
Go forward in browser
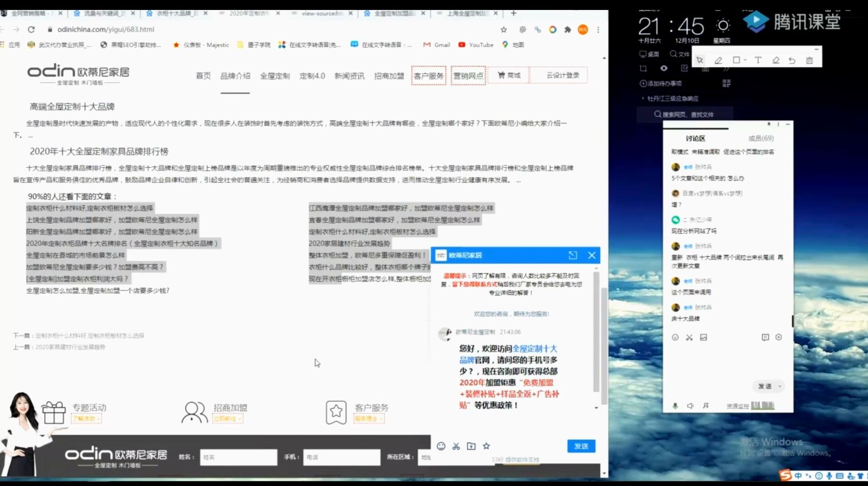pyautogui.click(x=16, y=29)
